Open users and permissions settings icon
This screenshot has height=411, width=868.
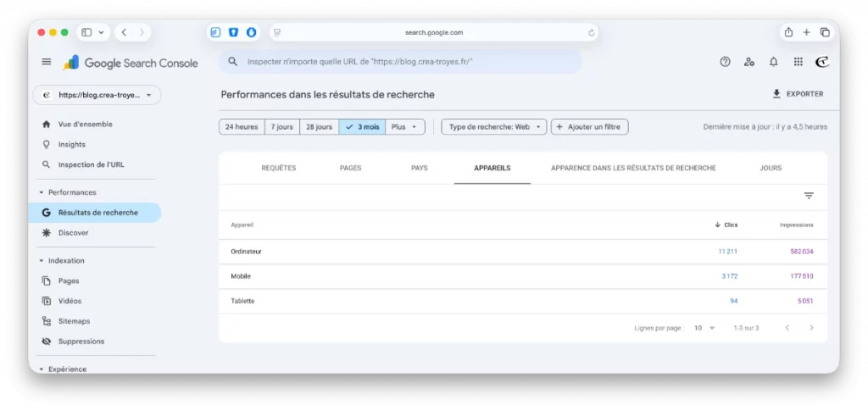point(749,62)
